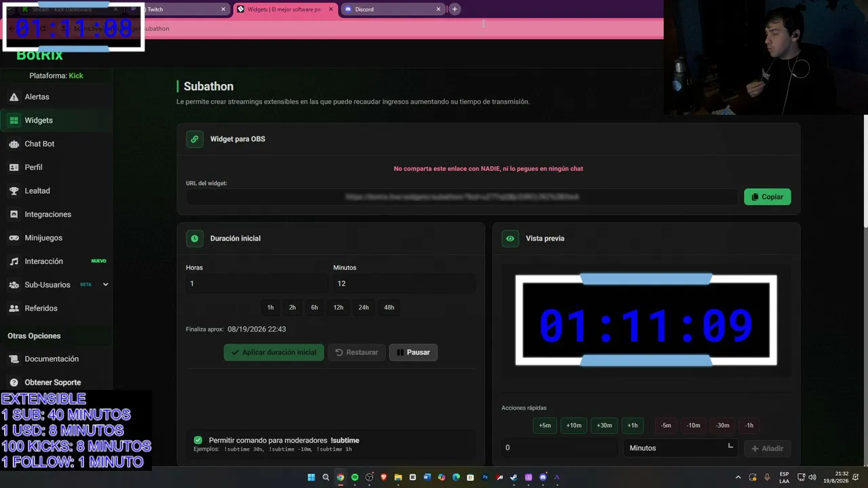Toggle the moderator !subtime command checkbox

198,441
